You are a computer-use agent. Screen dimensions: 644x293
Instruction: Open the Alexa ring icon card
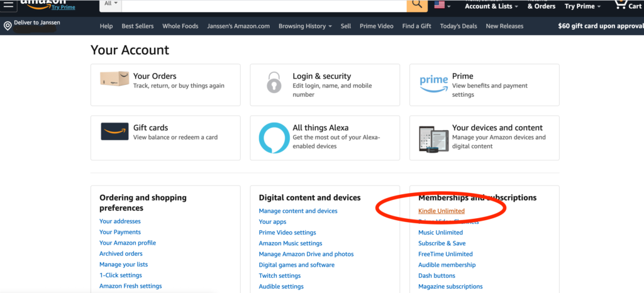click(274, 138)
